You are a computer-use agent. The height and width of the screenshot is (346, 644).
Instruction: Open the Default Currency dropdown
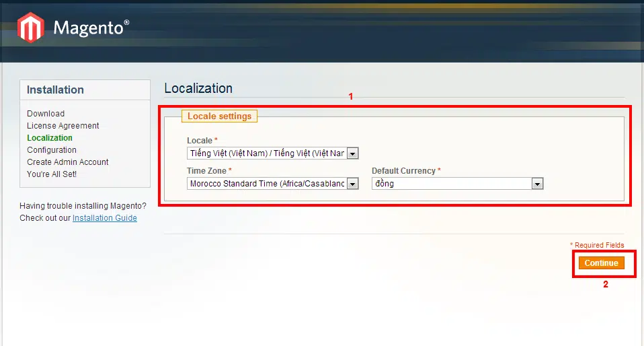[x=458, y=184]
